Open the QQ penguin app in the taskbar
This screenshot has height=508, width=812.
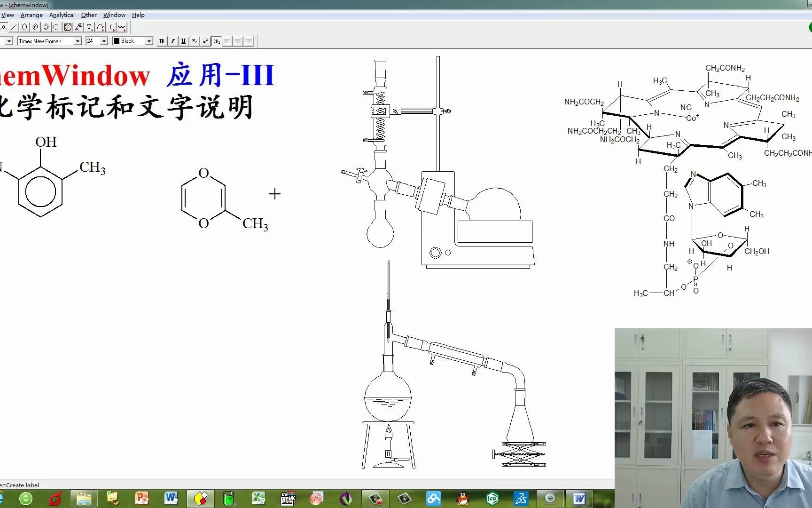463,498
